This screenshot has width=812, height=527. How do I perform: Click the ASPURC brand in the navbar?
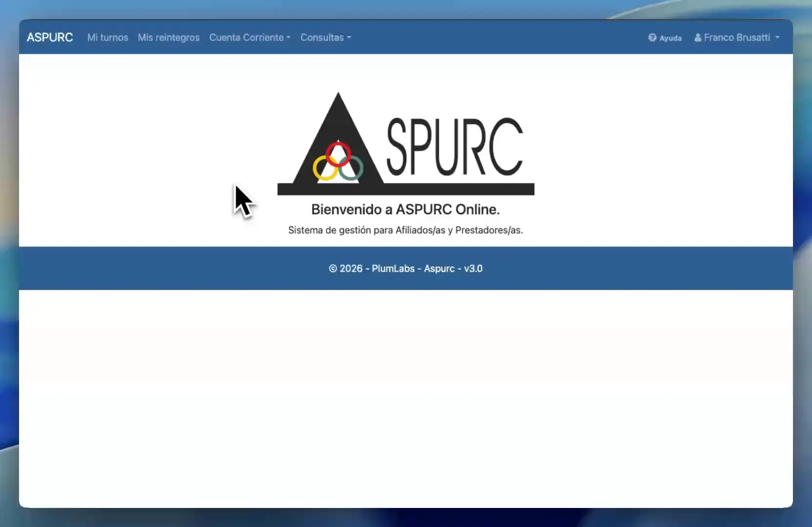[49, 37]
